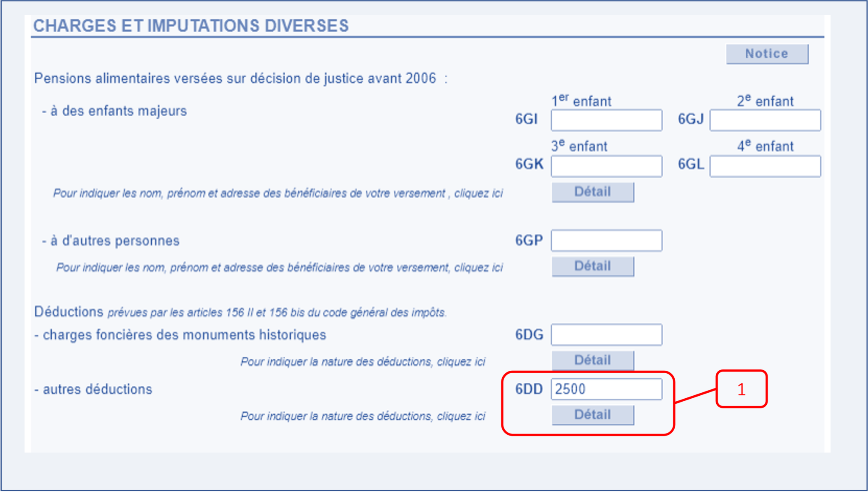Click the 'autres déductions' label

(97, 389)
